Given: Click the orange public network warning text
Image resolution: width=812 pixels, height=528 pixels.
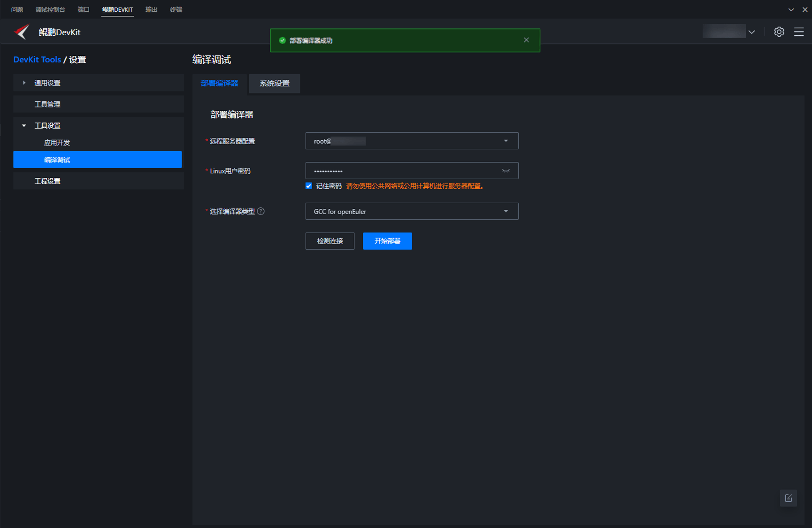Looking at the screenshot, I should click(415, 186).
